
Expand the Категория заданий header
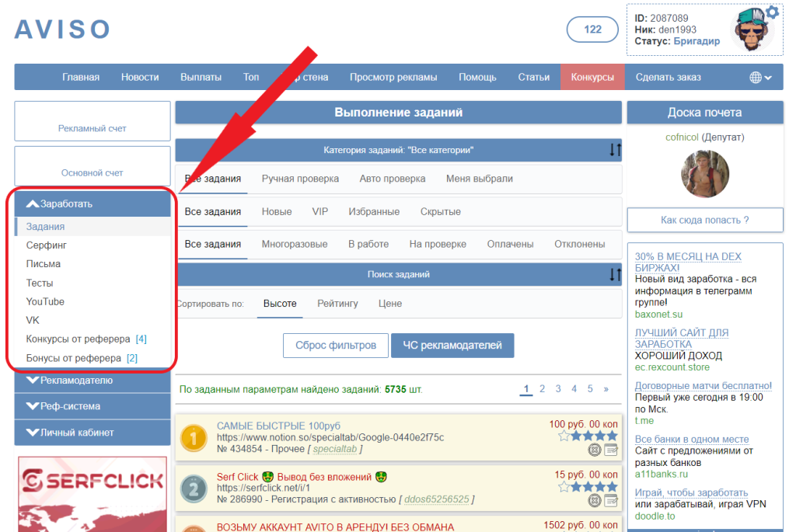click(399, 150)
